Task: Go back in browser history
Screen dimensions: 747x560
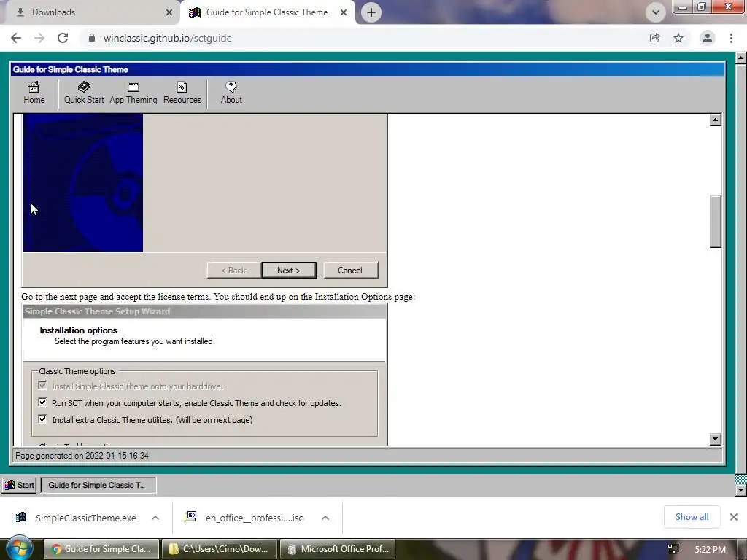Action: 16,38
